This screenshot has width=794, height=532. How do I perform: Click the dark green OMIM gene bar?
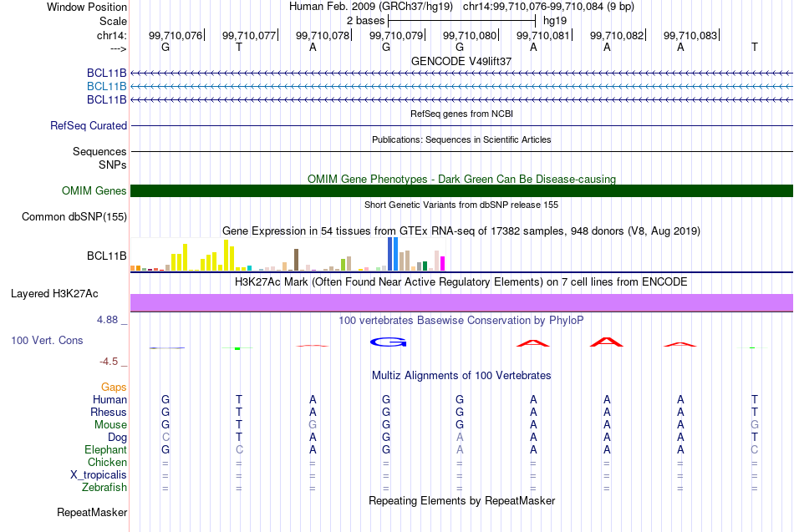click(x=461, y=190)
